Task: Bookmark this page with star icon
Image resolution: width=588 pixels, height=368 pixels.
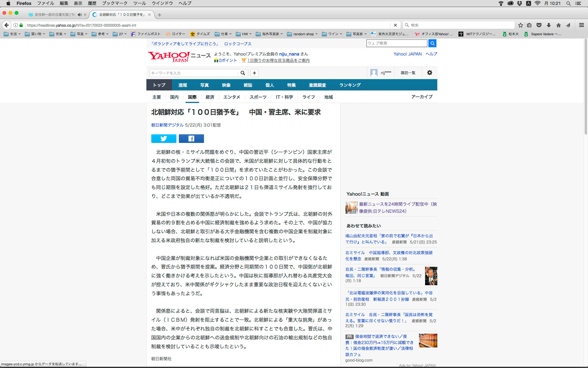Action: click(520, 25)
